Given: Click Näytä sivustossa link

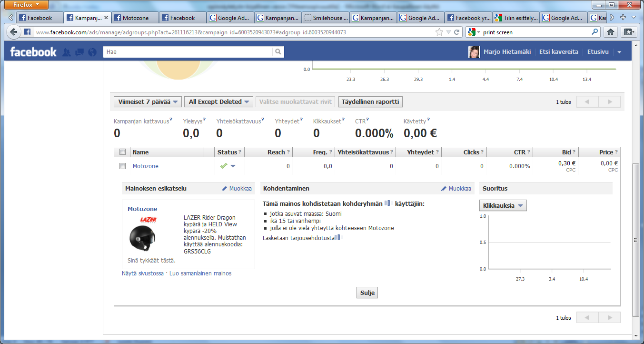Looking at the screenshot, I should (143, 273).
